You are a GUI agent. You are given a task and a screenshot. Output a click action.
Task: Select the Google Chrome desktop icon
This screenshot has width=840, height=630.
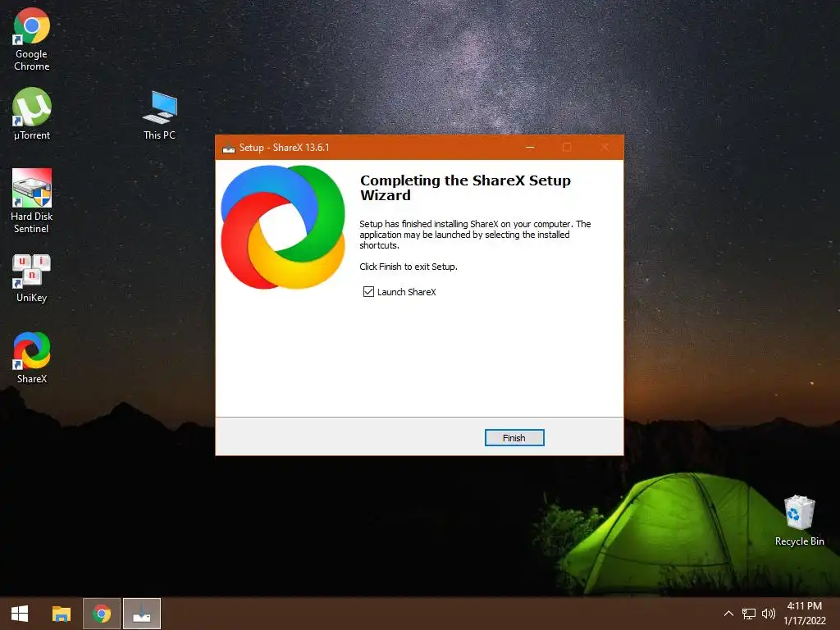pos(32,39)
